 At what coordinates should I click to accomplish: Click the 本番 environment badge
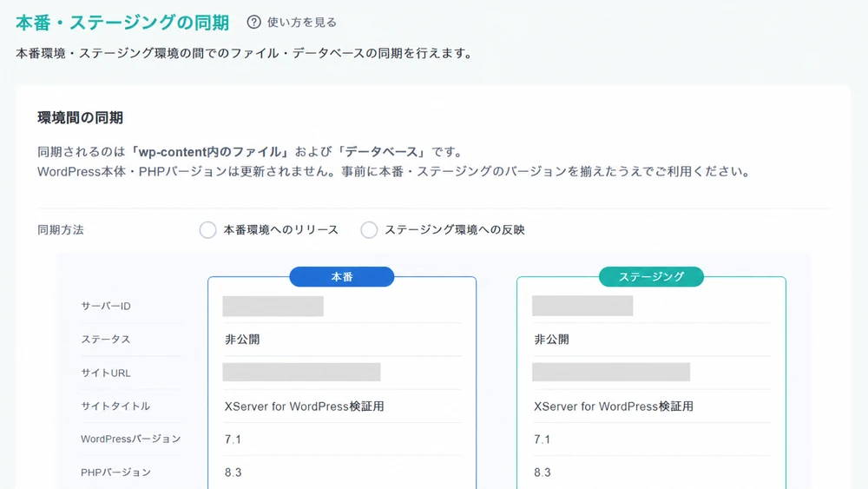341,277
